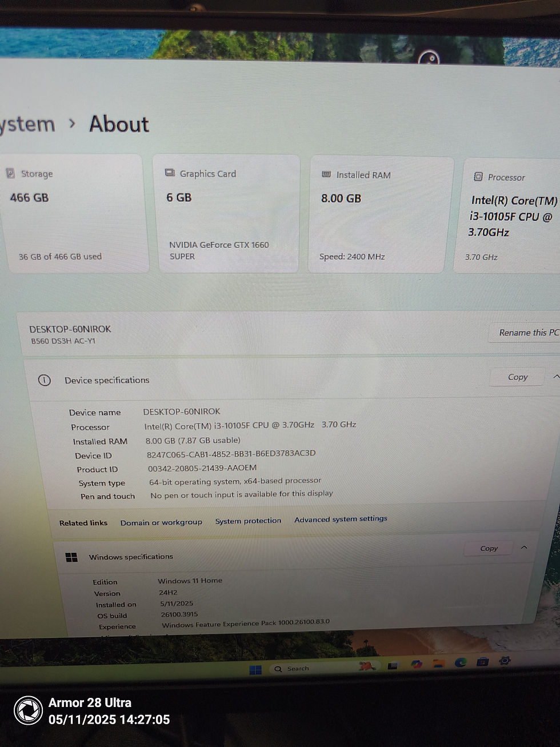Click the No pen or touch input text

241,494
